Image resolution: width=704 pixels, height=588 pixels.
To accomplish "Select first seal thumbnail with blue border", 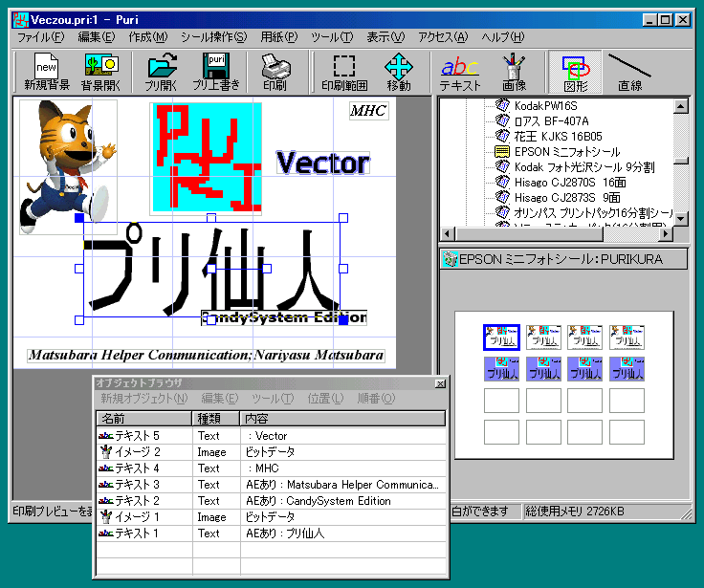I will [x=501, y=338].
